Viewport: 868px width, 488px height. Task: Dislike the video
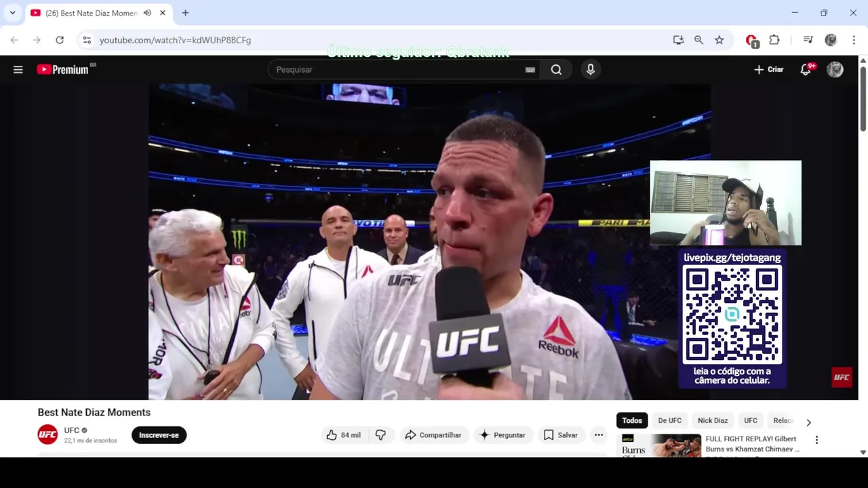tap(380, 435)
